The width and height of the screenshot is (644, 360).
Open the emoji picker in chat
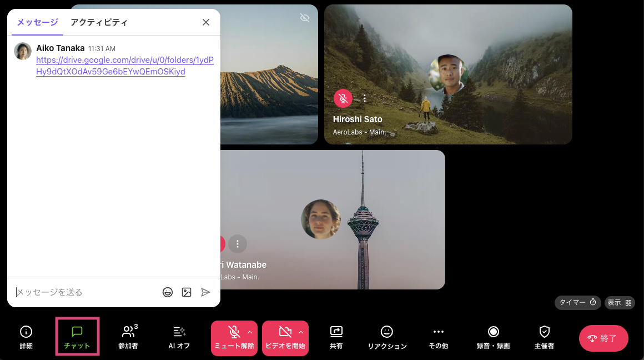pyautogui.click(x=168, y=292)
